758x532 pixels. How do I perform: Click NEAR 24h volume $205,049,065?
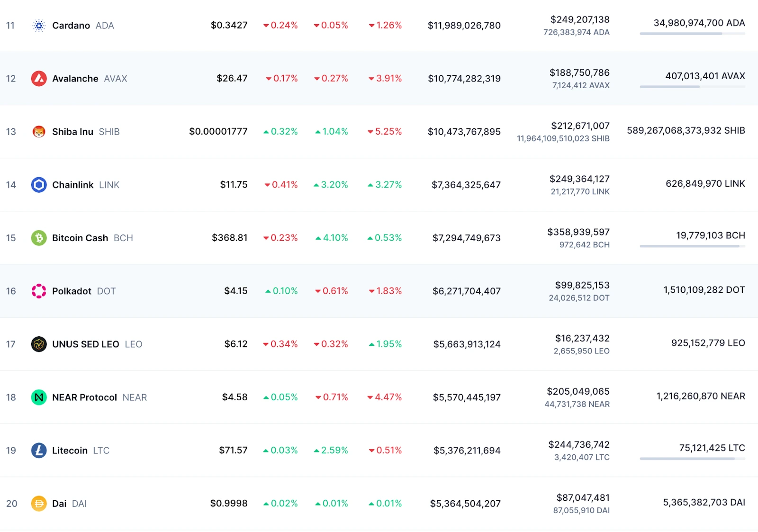(578, 391)
